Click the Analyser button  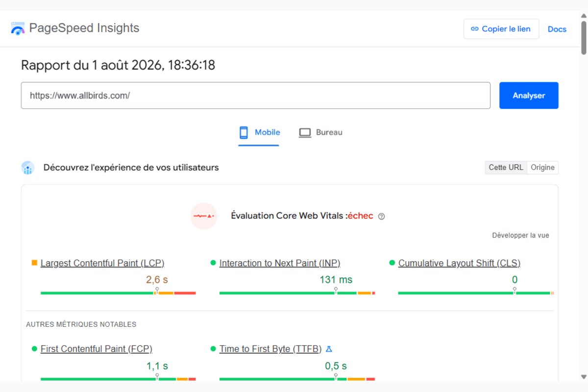529,96
